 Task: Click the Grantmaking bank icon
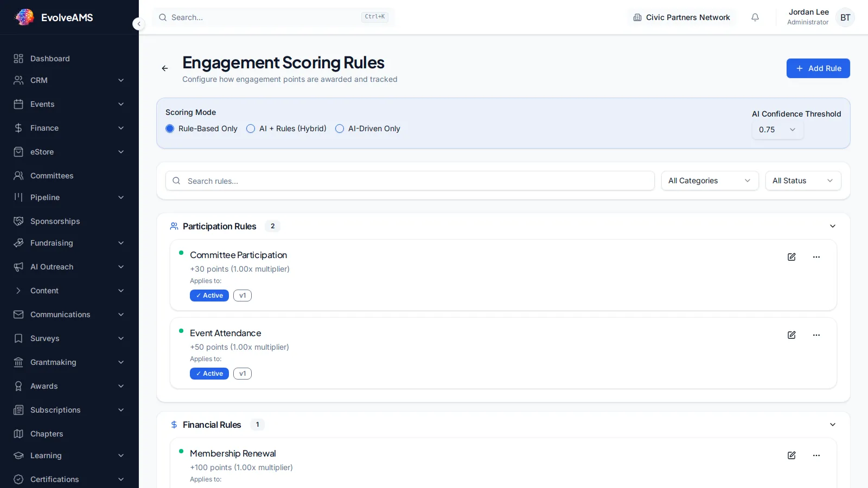pos(18,362)
